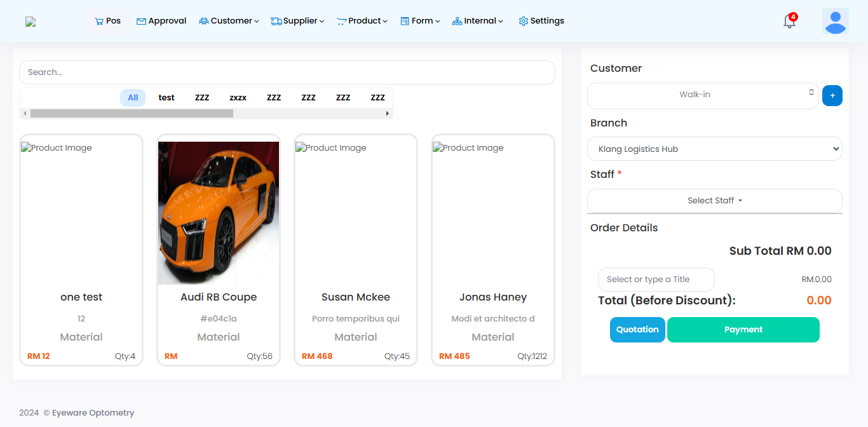Open the Branch dropdown Klang Logistics Hub
The width and height of the screenshot is (868, 427).
pyautogui.click(x=714, y=149)
